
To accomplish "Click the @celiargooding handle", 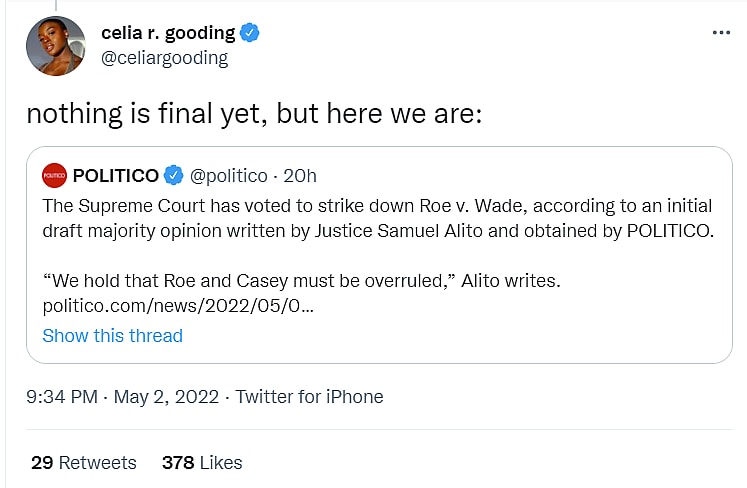I will 164,58.
